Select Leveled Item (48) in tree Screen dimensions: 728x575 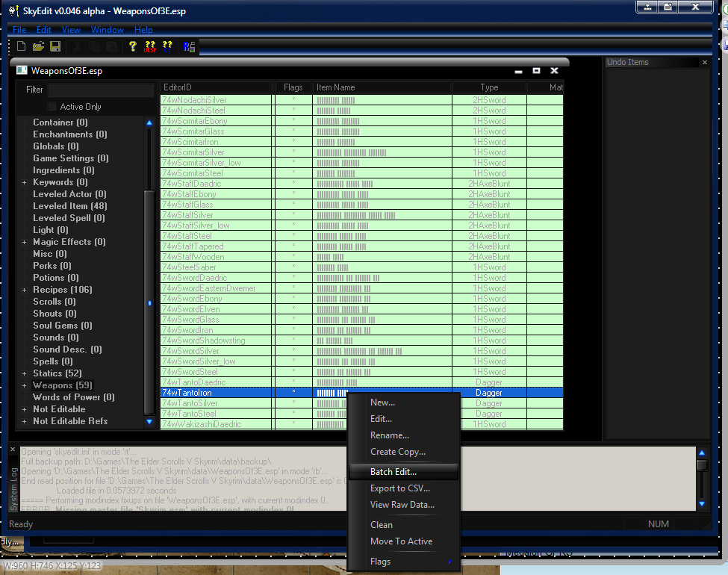(x=70, y=206)
